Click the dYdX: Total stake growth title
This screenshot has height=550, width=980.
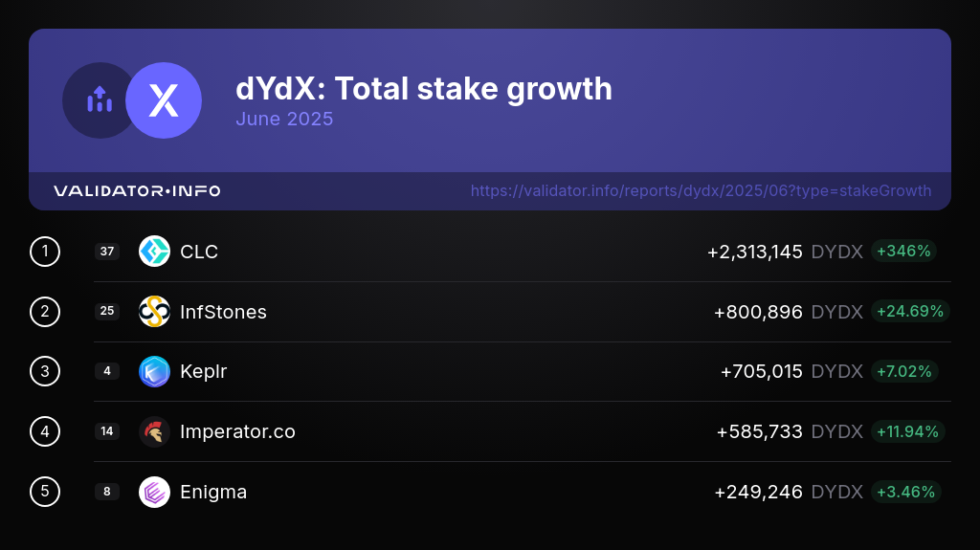coord(424,89)
